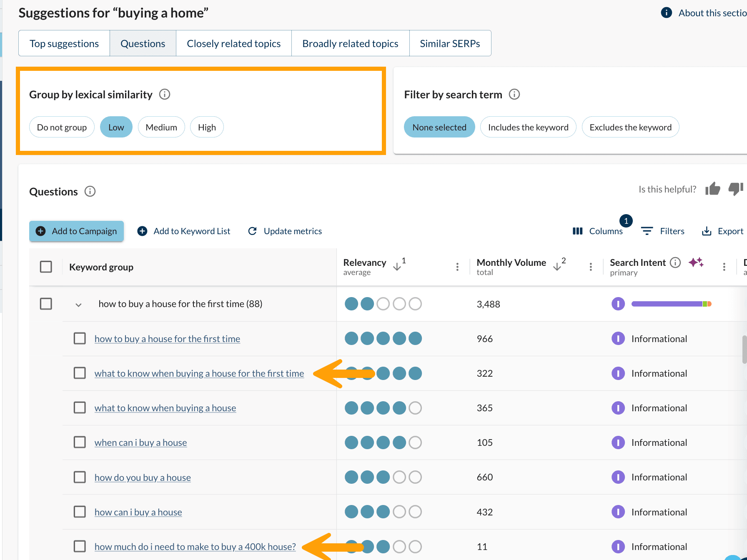
Task: Switch to the Closely related topics tab
Action: coord(233,43)
